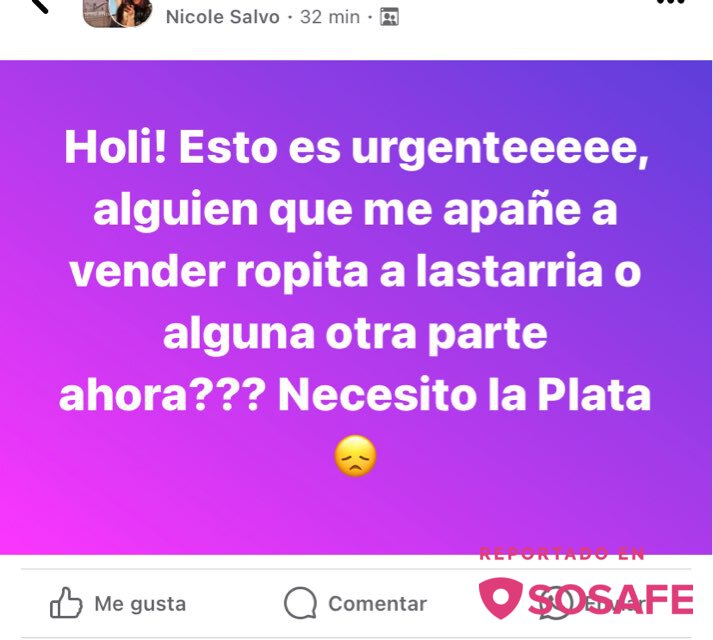Viewport: 713px width, 640px height.
Task: Go back using the top-left arrow
Action: point(41,5)
